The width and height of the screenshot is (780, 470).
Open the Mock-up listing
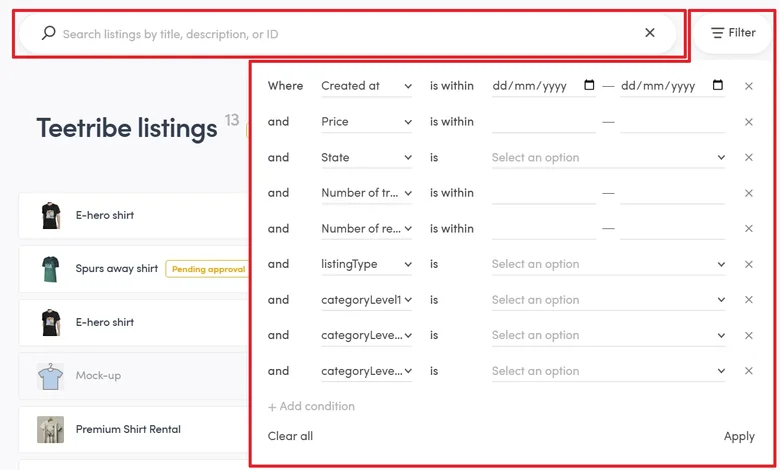tap(134, 376)
